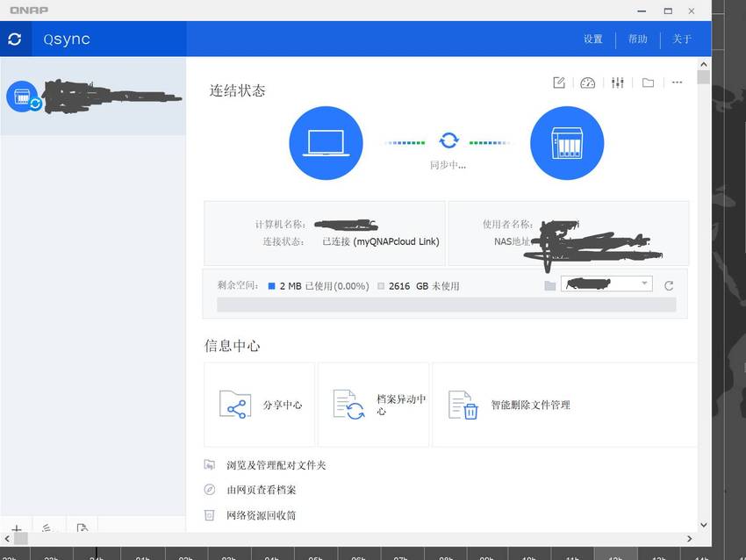Click the edit pencil icon near 连结状态
Screen dimensions: 746x560
559,83
